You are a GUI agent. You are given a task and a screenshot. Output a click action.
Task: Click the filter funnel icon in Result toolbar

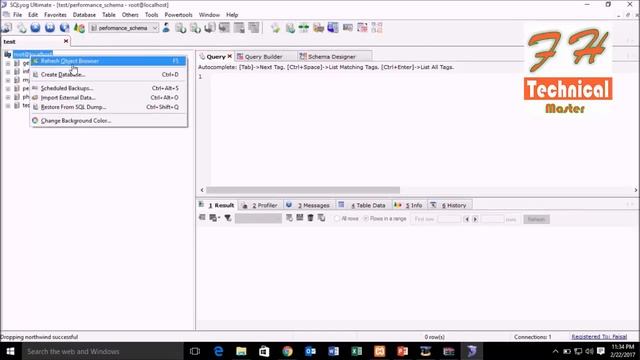click(x=228, y=218)
